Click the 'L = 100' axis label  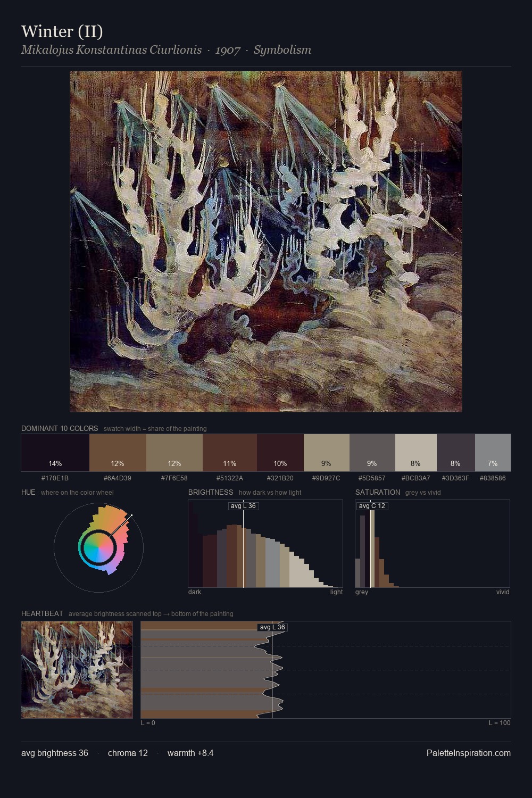coord(500,722)
